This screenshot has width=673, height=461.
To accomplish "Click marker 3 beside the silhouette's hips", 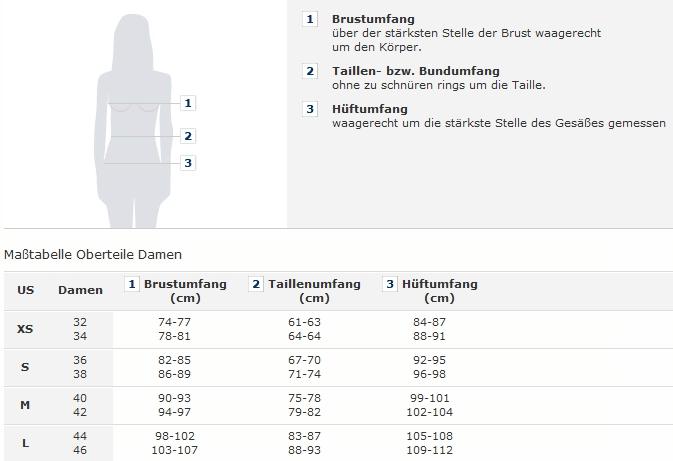I will [x=188, y=163].
